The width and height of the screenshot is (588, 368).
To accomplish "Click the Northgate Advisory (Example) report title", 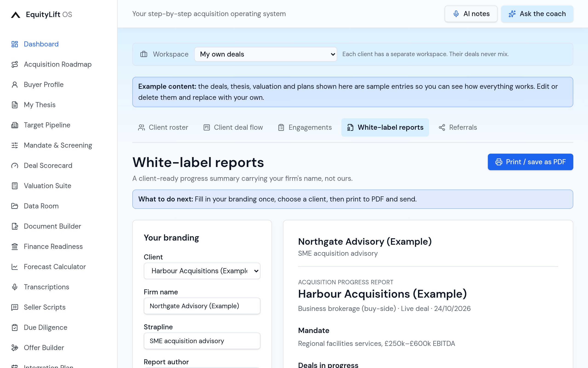I will click(x=365, y=241).
